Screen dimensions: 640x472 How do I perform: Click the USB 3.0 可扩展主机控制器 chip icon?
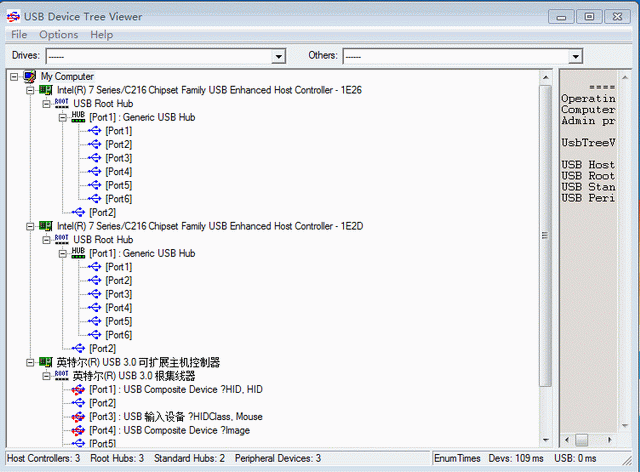click(x=46, y=362)
